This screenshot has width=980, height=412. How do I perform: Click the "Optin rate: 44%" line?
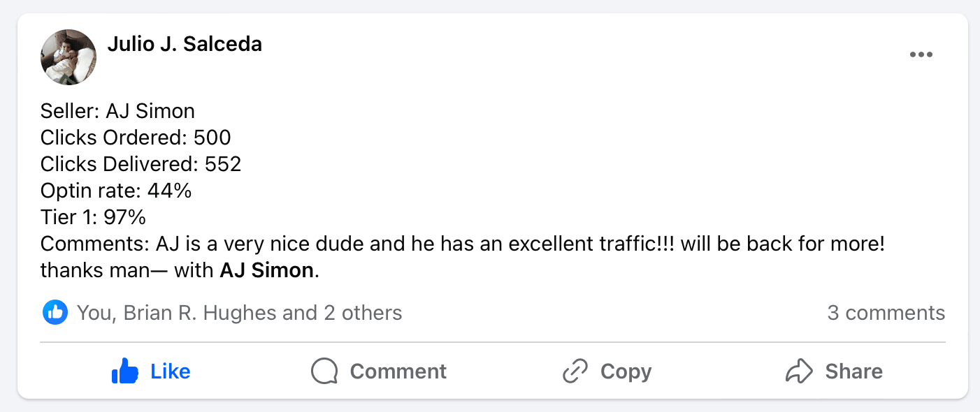[x=116, y=191]
